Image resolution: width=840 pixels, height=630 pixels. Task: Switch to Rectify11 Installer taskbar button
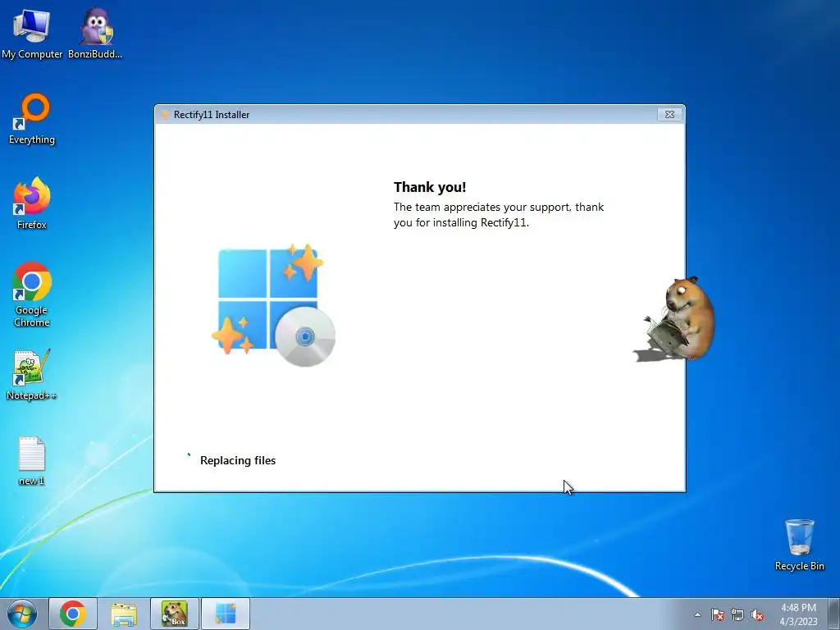tap(226, 614)
